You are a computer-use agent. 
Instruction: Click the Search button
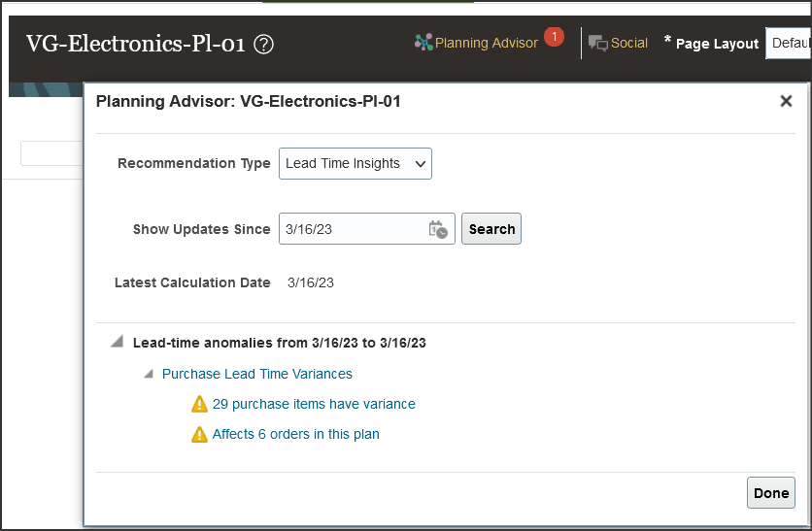point(491,229)
